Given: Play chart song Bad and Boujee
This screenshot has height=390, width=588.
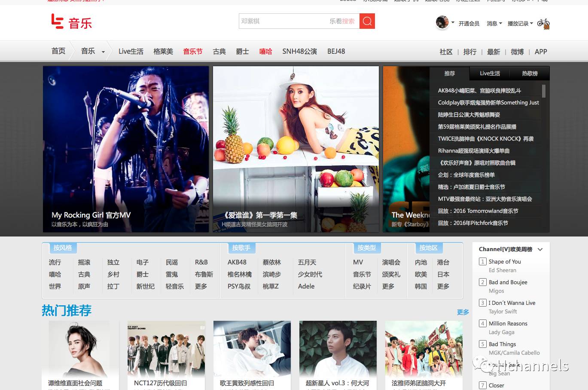Looking at the screenshot, I should click(508, 282).
